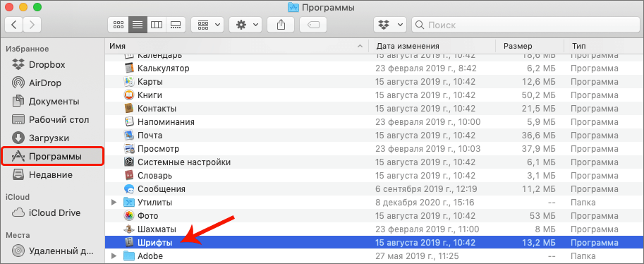Click the Сообщения app icon
The height and width of the screenshot is (264, 644).
pos(129,188)
